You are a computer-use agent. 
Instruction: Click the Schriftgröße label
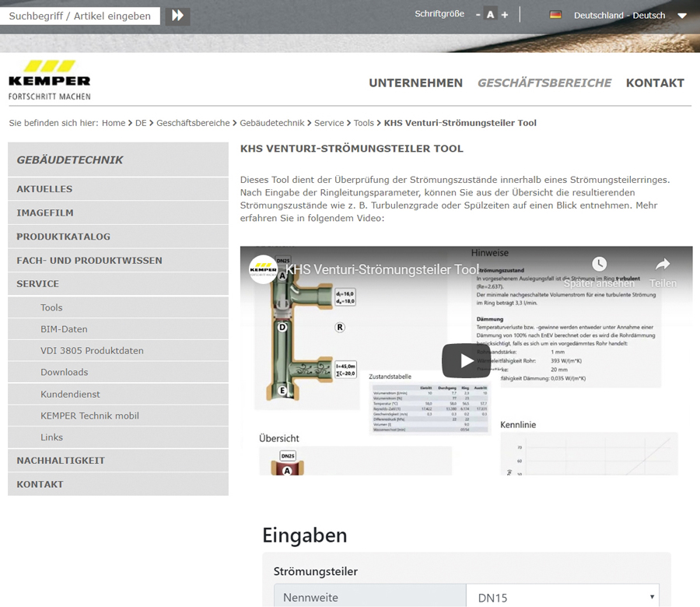tap(439, 14)
